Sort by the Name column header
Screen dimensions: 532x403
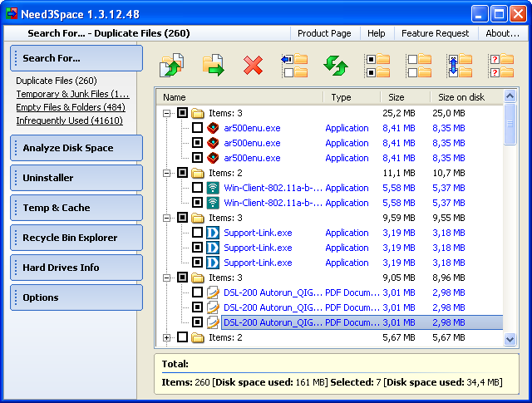[x=239, y=97]
